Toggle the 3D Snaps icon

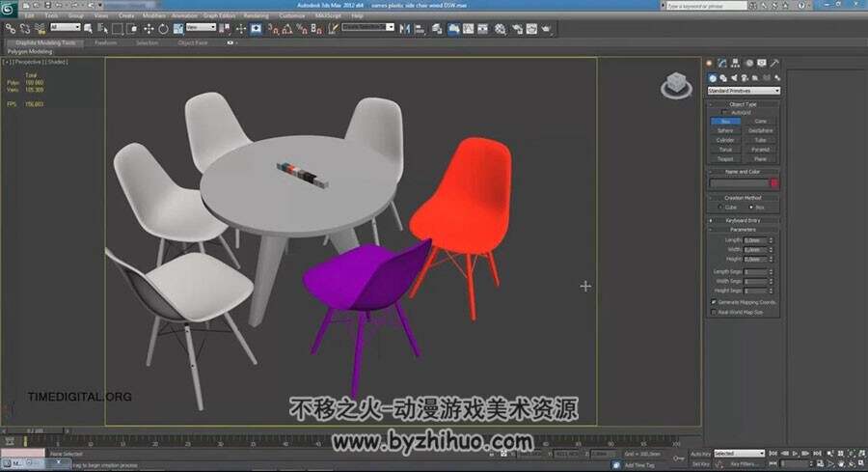click(273, 28)
